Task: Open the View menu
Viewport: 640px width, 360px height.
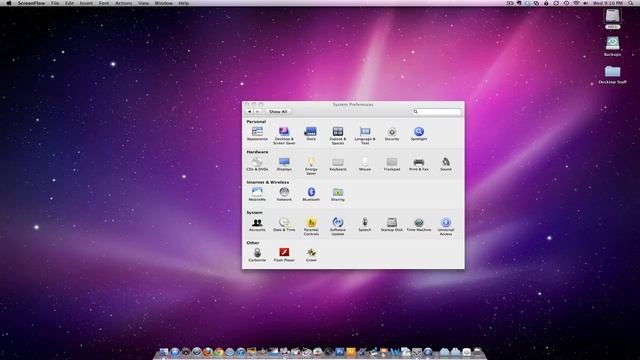Action: point(143,3)
